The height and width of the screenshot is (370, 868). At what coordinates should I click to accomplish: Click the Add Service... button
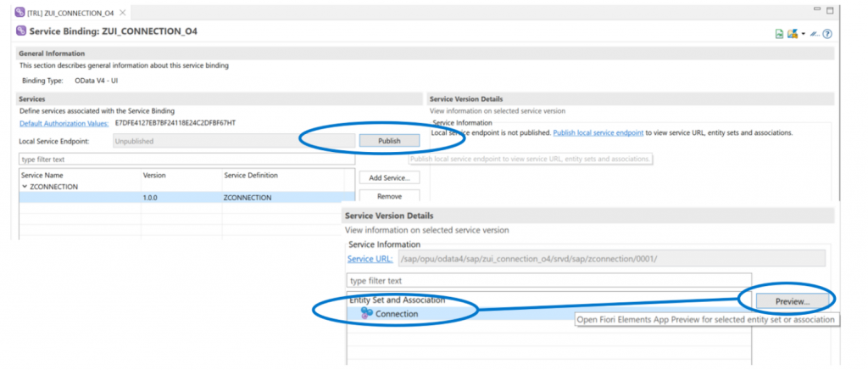(x=389, y=178)
